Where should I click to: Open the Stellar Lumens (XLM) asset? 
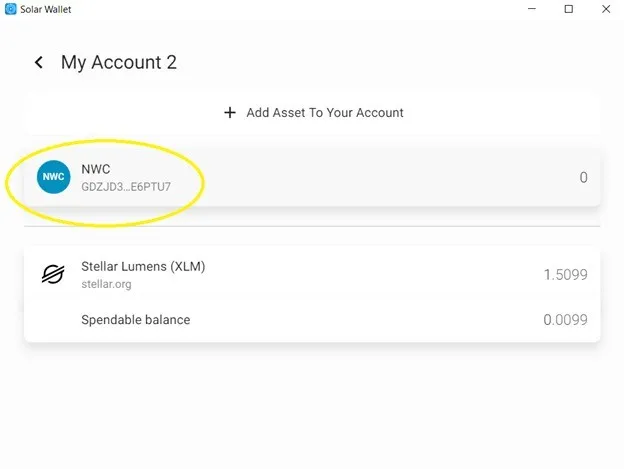143,267
